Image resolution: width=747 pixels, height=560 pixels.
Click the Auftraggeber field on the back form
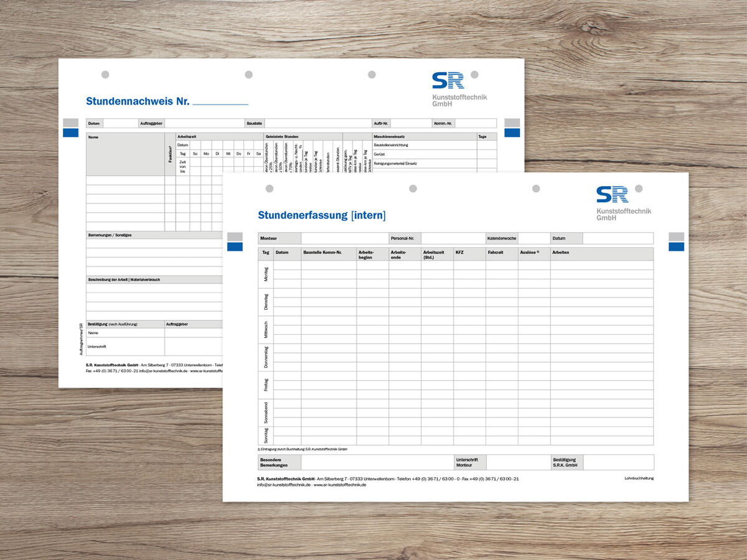204,123
